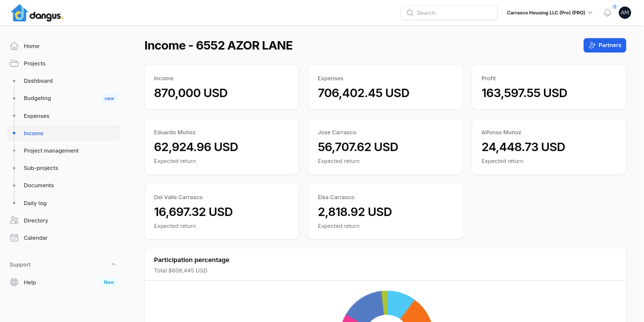The width and height of the screenshot is (644, 322).
Task: Click the 870,000 USD income value
Action: coord(191,93)
